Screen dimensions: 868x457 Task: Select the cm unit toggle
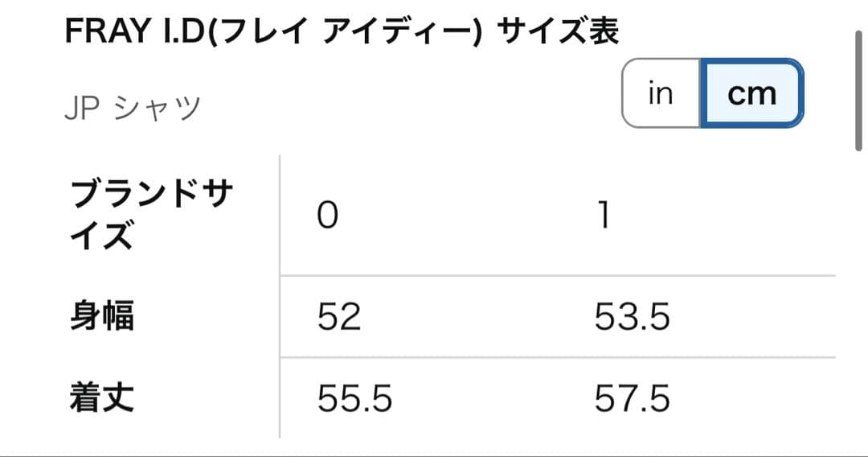click(x=751, y=93)
